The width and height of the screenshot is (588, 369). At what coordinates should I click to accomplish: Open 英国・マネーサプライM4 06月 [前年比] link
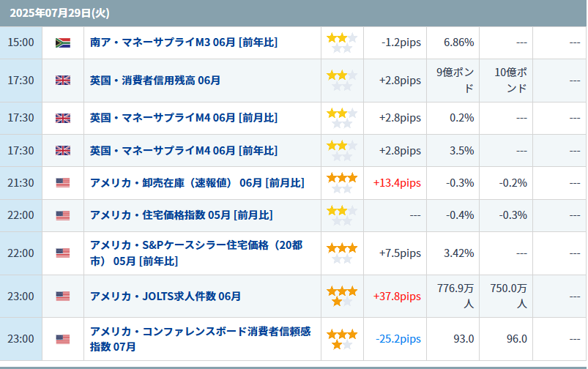pyautogui.click(x=184, y=150)
